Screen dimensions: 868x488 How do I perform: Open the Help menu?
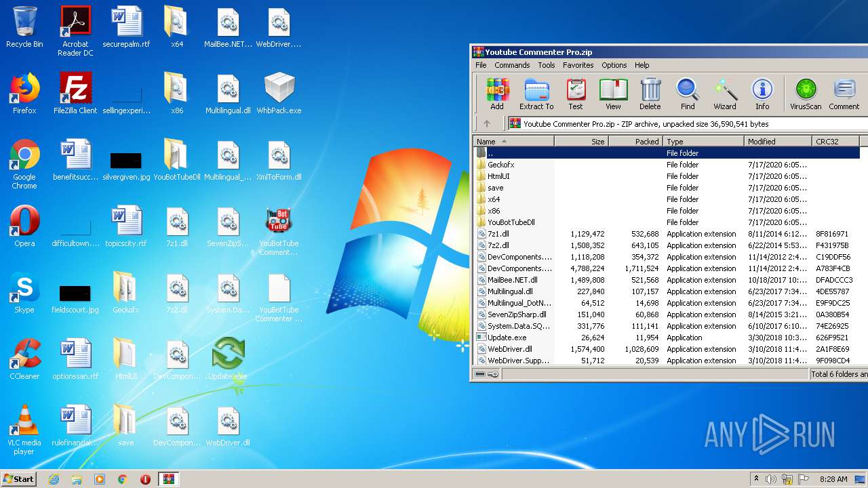(642, 65)
